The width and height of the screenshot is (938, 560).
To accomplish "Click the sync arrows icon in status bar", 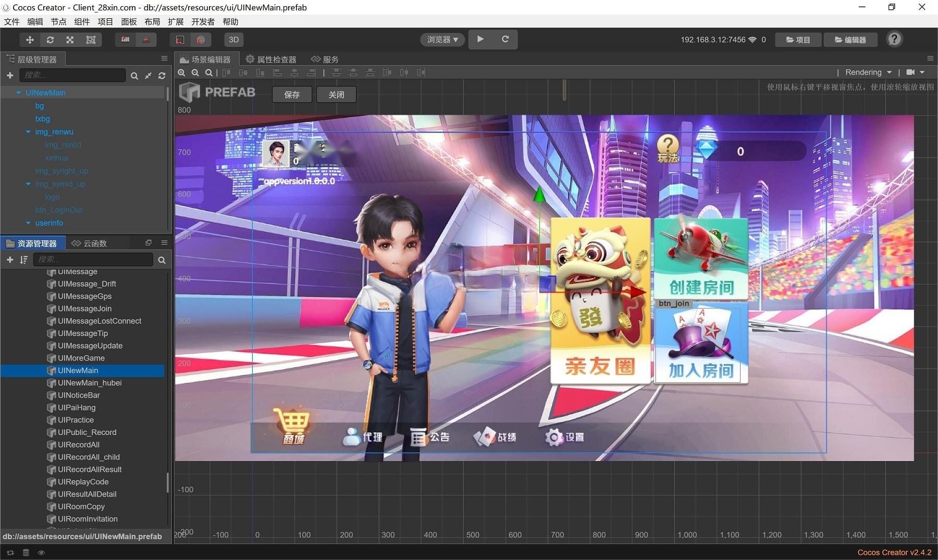I will (x=10, y=553).
